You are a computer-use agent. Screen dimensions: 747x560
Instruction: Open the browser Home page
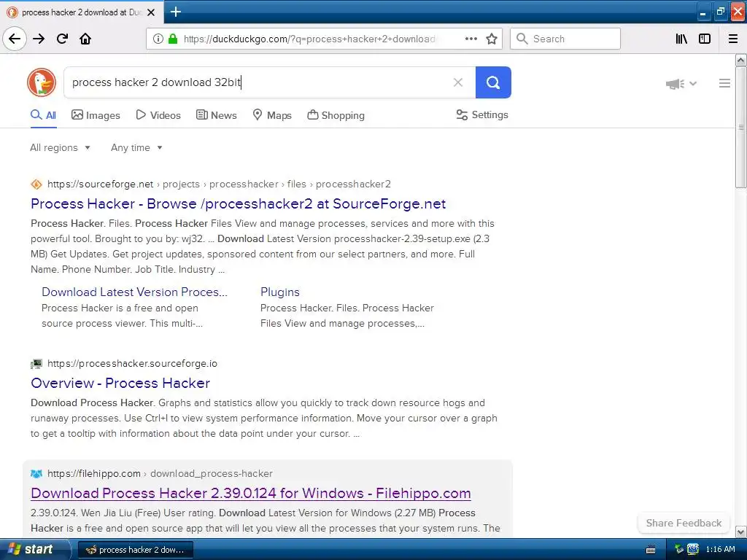coord(85,39)
